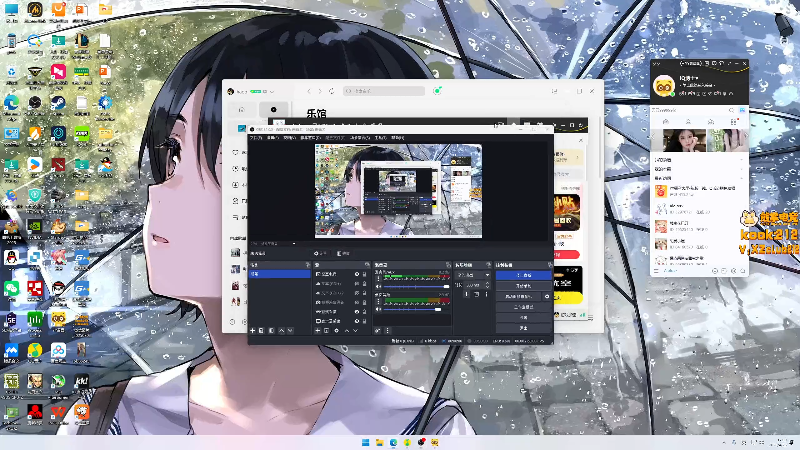Toggle visibility eye of the first OBS source
Viewport: 800px width, 450px height.
click(357, 274)
